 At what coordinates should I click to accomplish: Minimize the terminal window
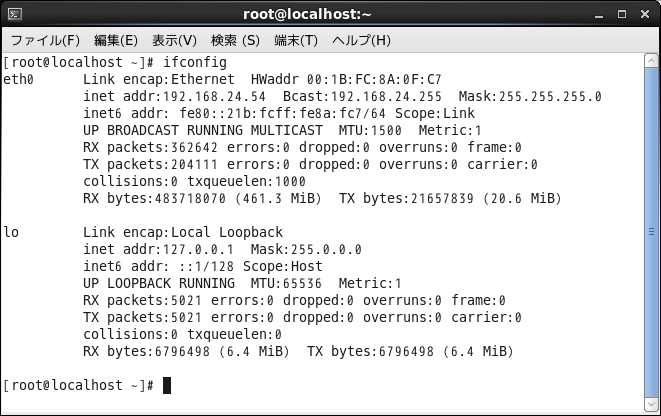[x=599, y=15]
